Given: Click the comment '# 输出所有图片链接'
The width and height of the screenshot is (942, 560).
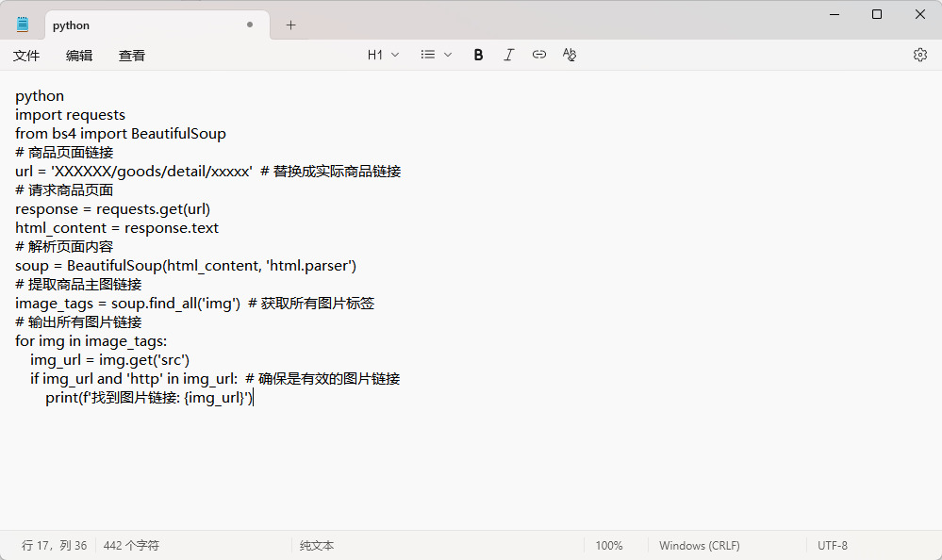Looking at the screenshot, I should 78,322.
